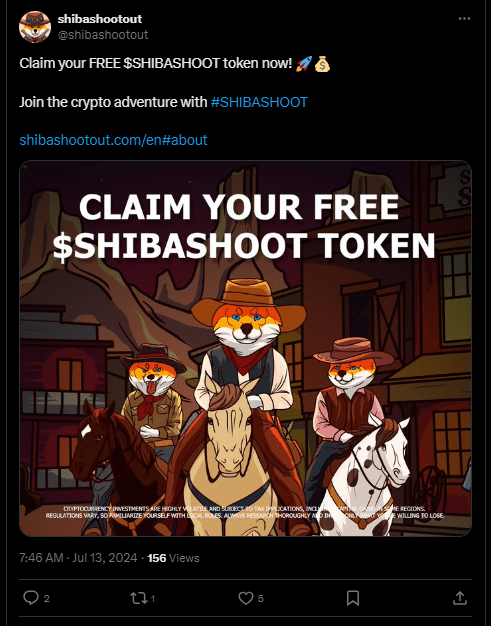The image size is (491, 626).
Task: Repost using the retweet arrows icon
Action: pos(138,598)
